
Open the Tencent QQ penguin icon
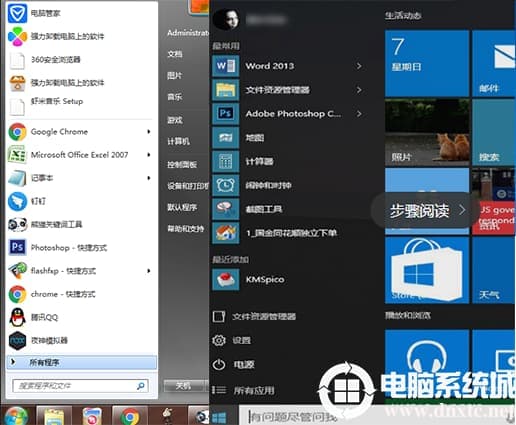click(x=17, y=317)
